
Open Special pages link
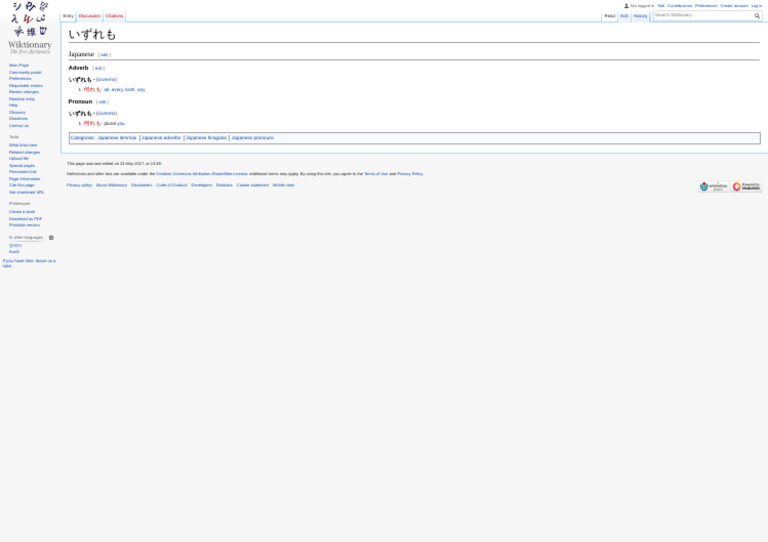click(x=22, y=165)
